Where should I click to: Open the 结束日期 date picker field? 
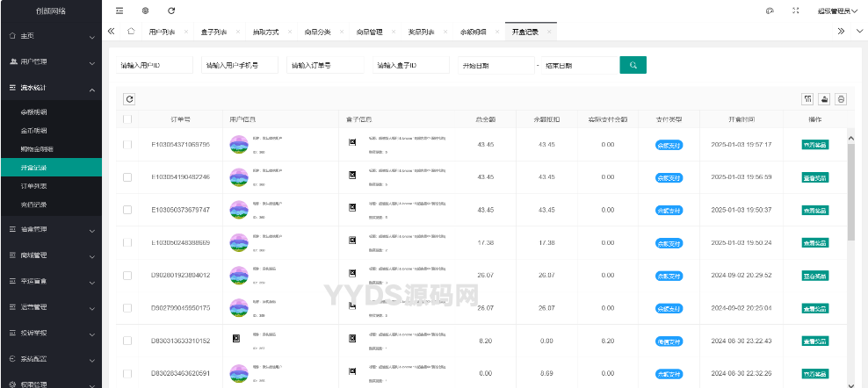point(580,65)
